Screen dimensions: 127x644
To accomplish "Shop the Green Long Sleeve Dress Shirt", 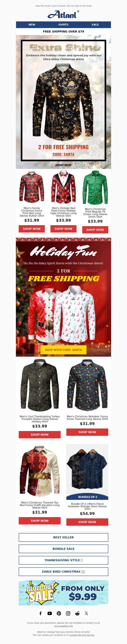I will (95, 229).
